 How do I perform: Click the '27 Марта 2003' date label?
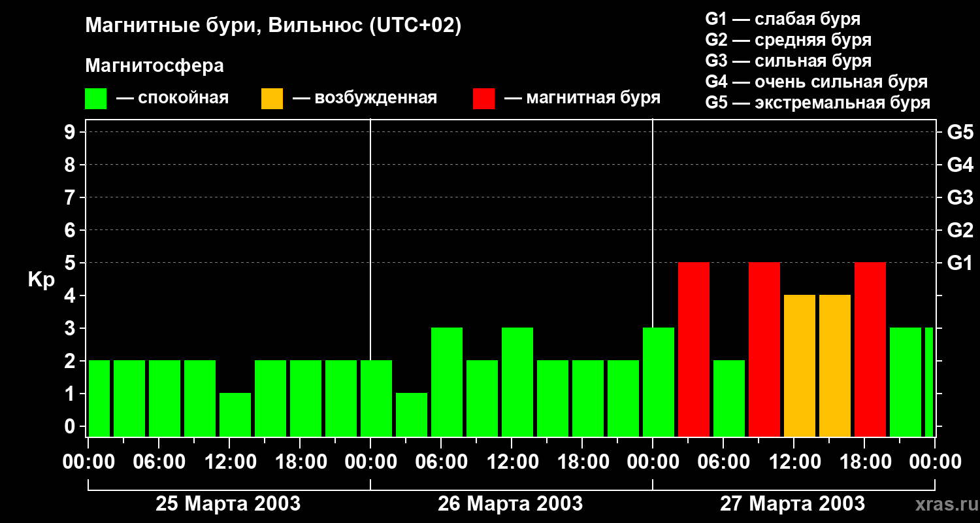pos(792,503)
